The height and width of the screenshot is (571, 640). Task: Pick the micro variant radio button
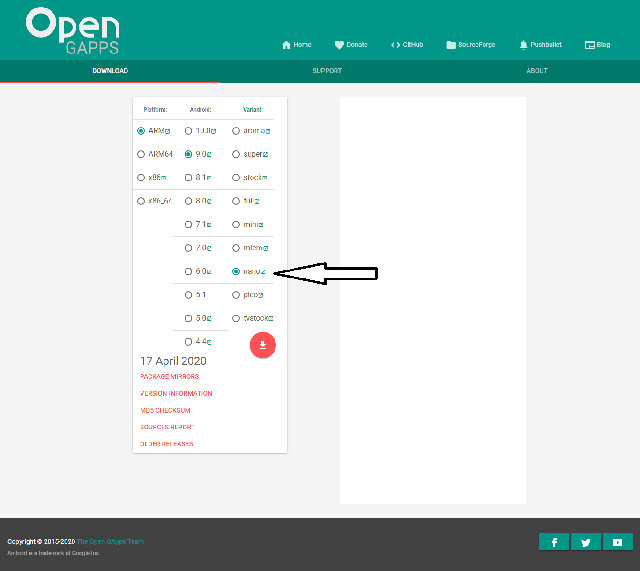coord(236,248)
